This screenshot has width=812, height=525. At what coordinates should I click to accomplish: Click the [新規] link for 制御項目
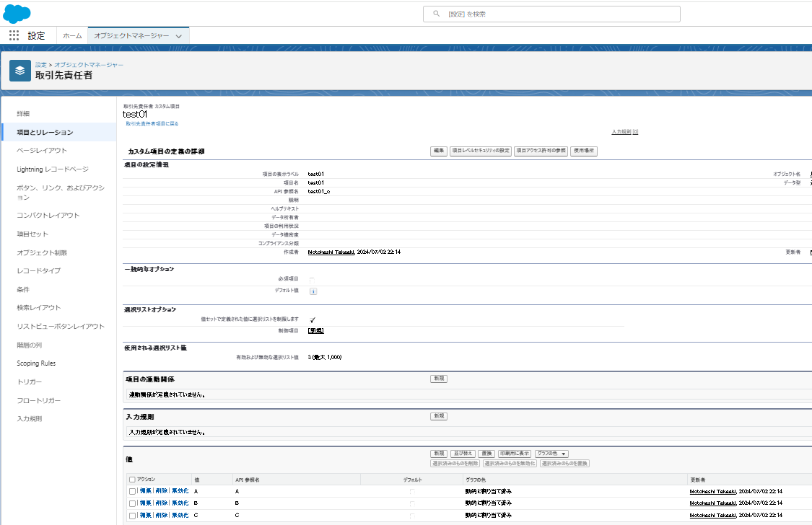click(x=316, y=330)
